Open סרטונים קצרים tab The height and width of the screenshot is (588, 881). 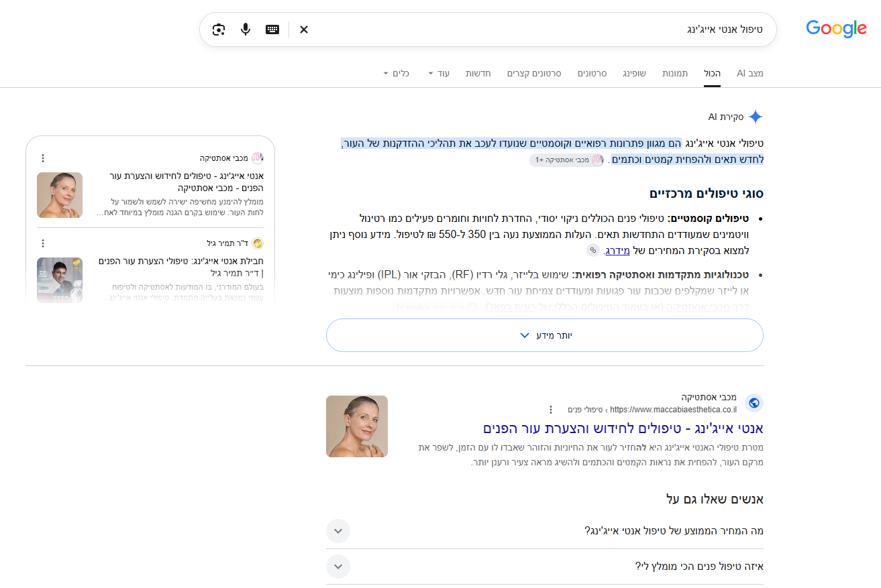[x=534, y=73]
